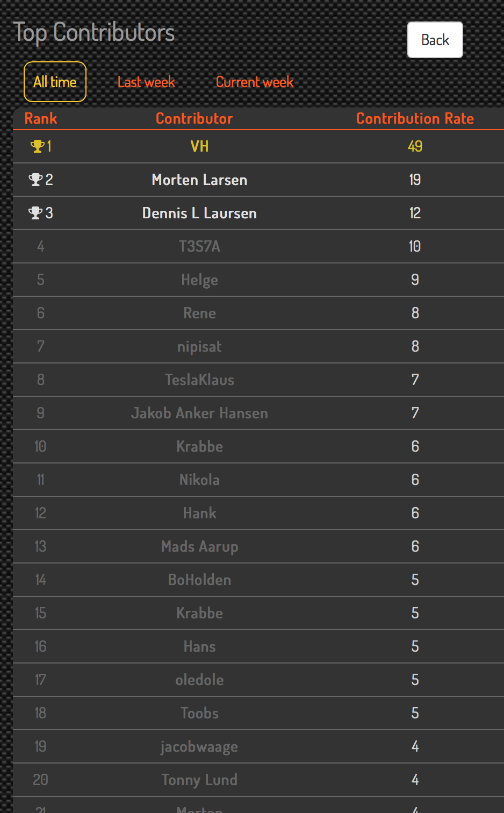The image size is (504, 813).
Task: Click the trophy icon next to rank 3
Action: [35, 213]
